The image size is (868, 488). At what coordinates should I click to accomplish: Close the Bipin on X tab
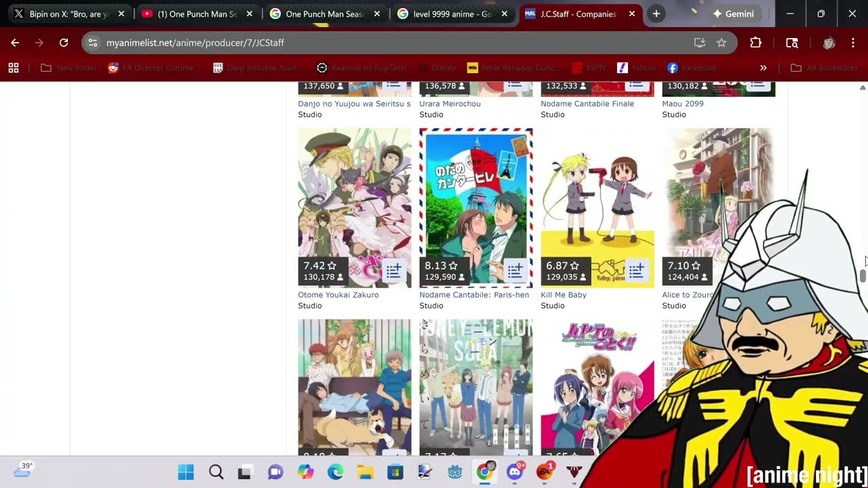click(x=121, y=14)
